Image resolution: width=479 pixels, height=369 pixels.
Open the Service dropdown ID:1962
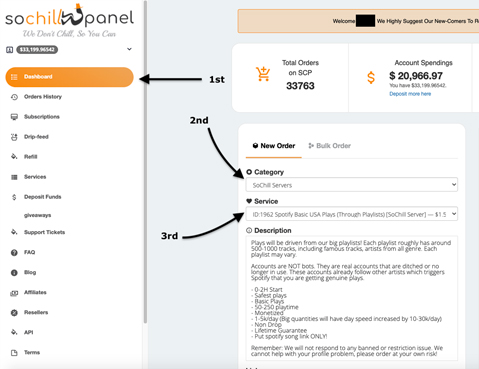[x=352, y=214]
